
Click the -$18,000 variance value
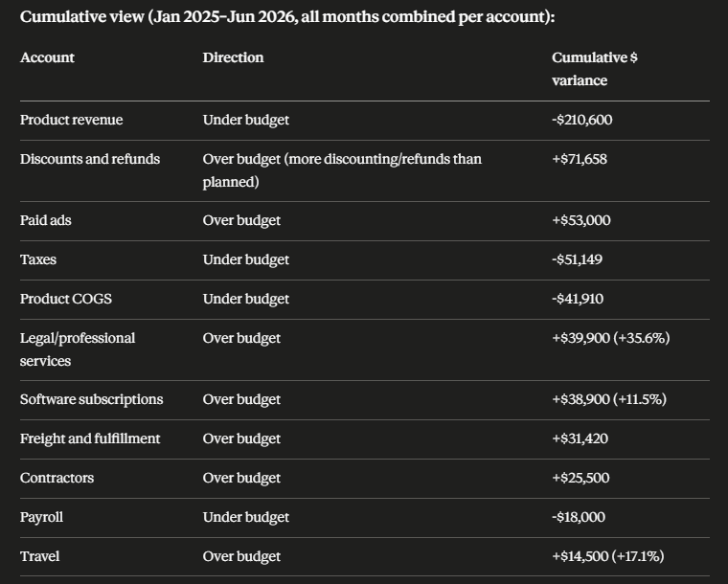(579, 517)
